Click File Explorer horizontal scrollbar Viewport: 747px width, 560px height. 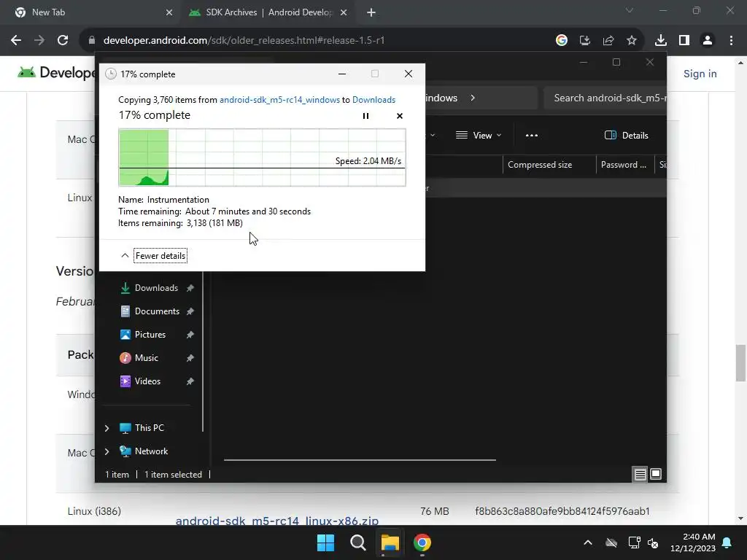point(360,460)
